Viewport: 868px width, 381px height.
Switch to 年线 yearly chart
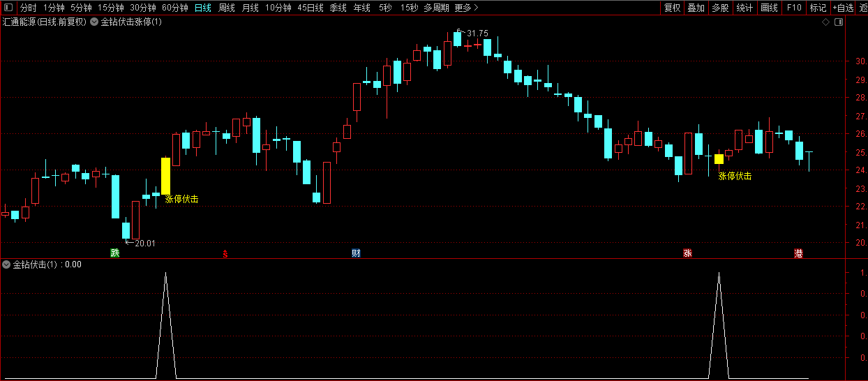tap(361, 8)
